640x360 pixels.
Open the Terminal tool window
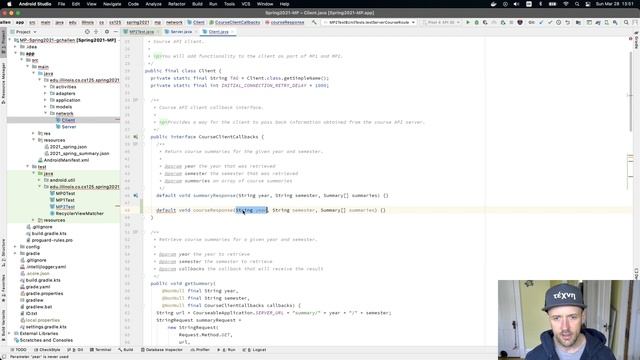click(x=100, y=350)
